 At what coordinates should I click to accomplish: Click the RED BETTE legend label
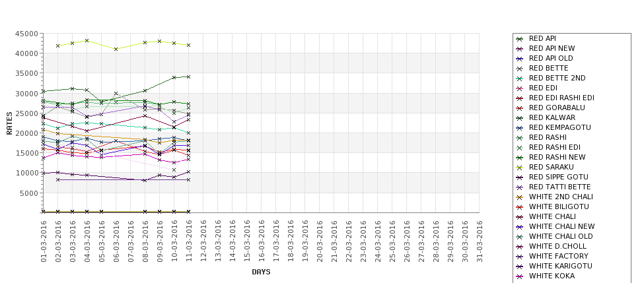coord(548,68)
